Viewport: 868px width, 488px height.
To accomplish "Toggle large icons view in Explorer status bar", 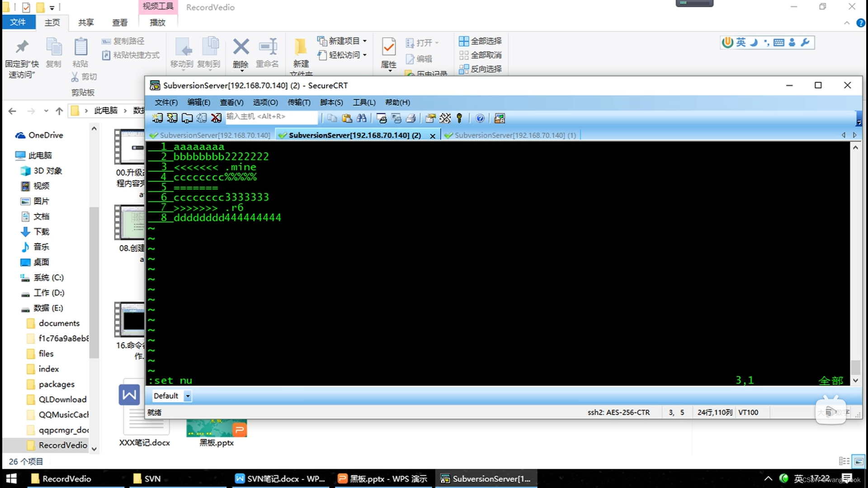I will pos(859,461).
